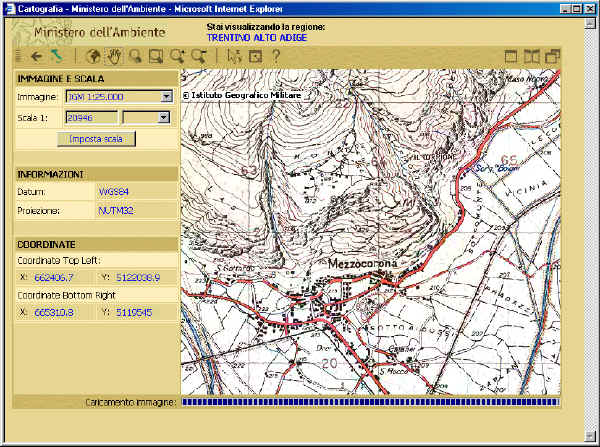Close the Internet Explorer window
This screenshot has height=447, width=600.
[589, 8]
